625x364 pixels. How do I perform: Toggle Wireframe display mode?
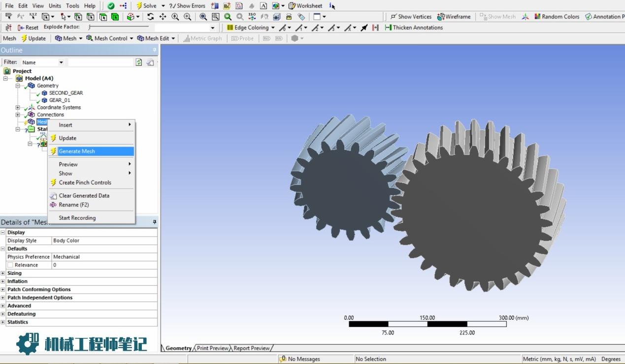click(454, 17)
